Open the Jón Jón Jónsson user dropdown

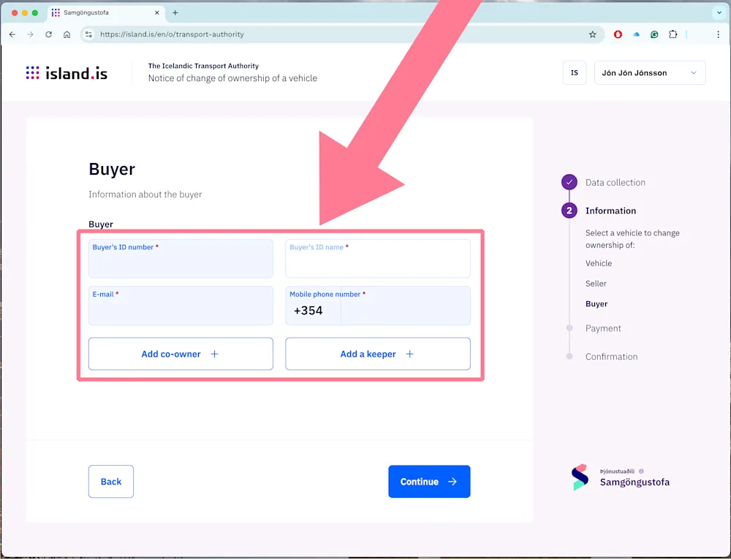click(x=650, y=72)
